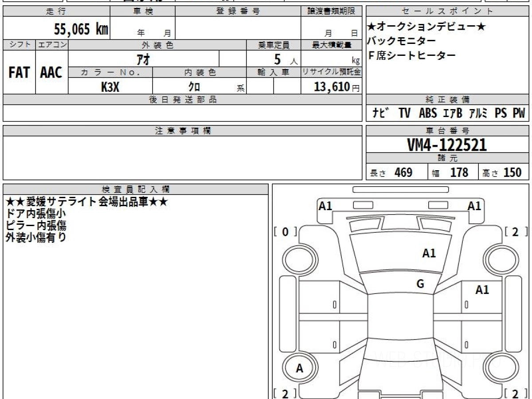The image size is (532, 399).
Task: Select the エアB equipment entry
Action: click(x=452, y=113)
